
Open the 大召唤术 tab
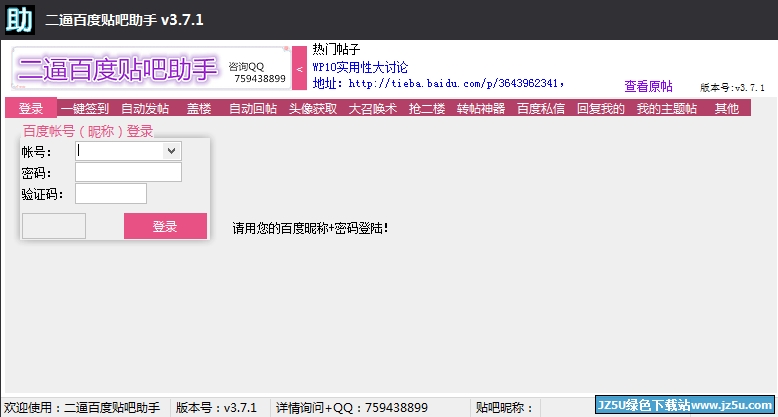point(373,108)
